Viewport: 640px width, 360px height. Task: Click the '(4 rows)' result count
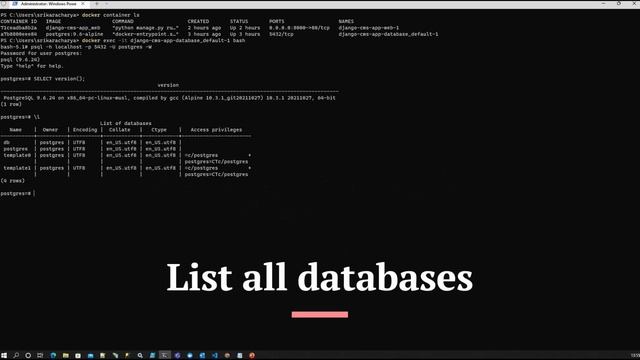tap(13, 181)
